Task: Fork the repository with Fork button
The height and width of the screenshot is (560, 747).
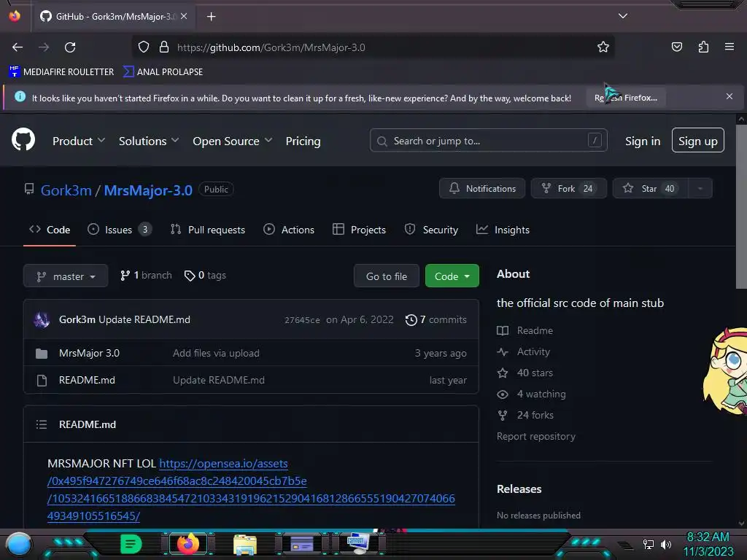Action: [x=568, y=188]
